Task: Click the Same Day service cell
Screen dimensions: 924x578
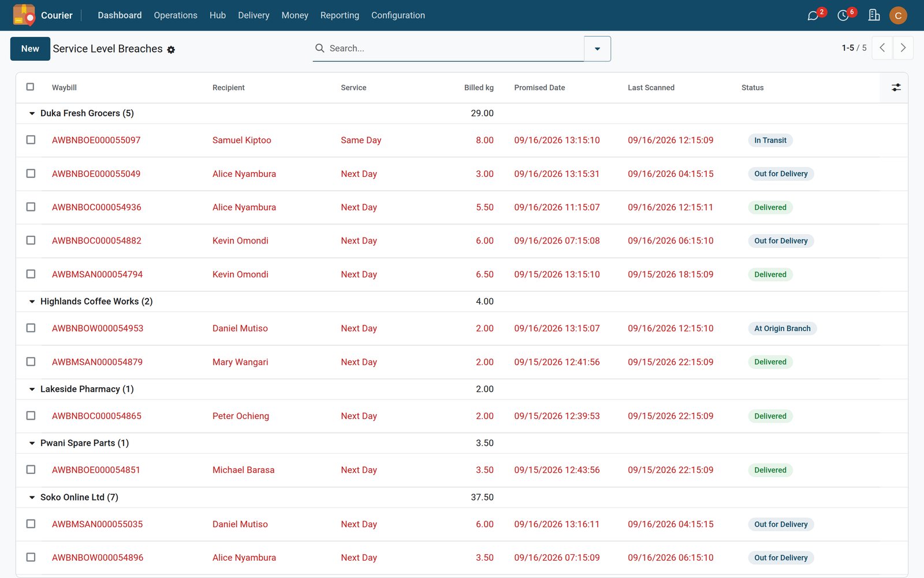Action: (361, 140)
